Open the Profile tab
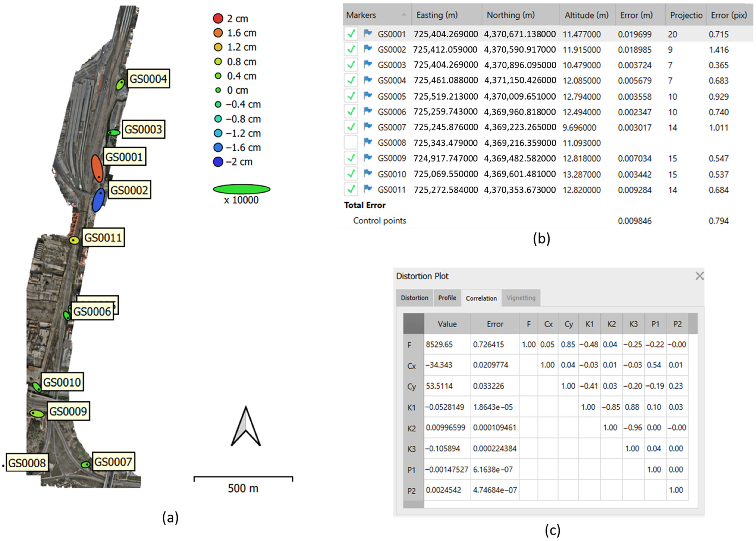 pyautogui.click(x=447, y=298)
